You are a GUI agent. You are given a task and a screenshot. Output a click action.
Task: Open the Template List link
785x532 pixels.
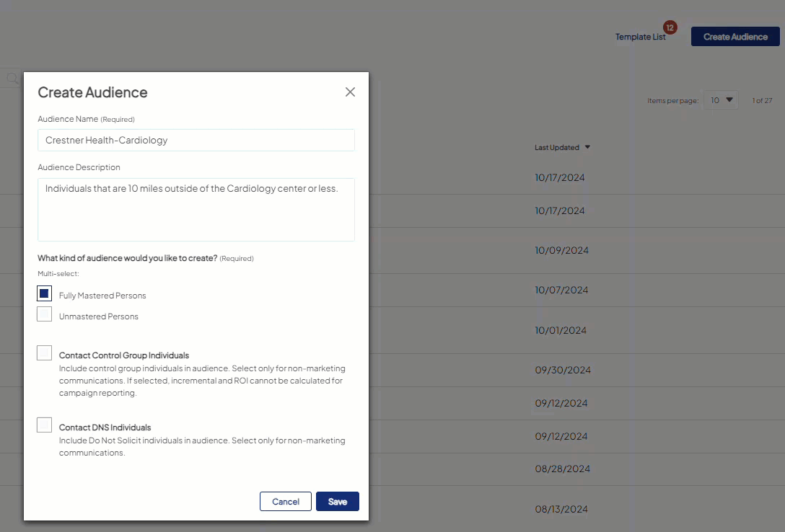[x=640, y=37]
